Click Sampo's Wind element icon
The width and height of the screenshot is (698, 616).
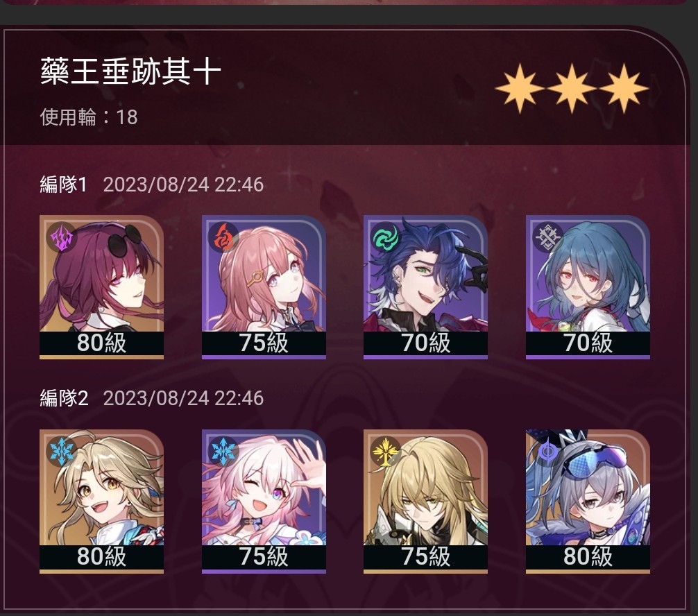click(386, 238)
